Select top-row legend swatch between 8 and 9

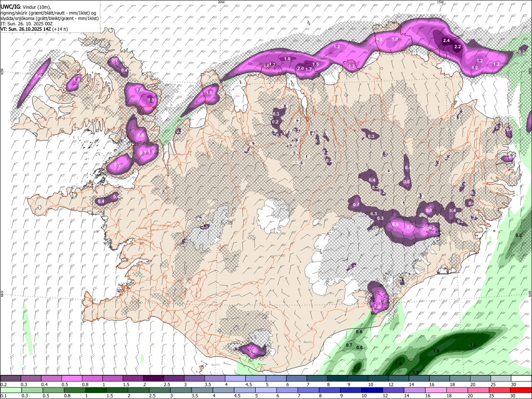tap(337, 378)
